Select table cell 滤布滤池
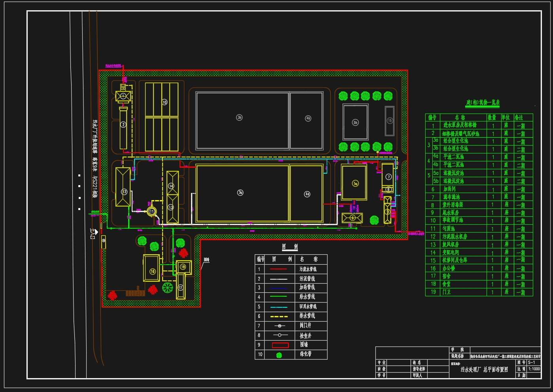Viewport: 553px width, 392px height. click(451, 197)
